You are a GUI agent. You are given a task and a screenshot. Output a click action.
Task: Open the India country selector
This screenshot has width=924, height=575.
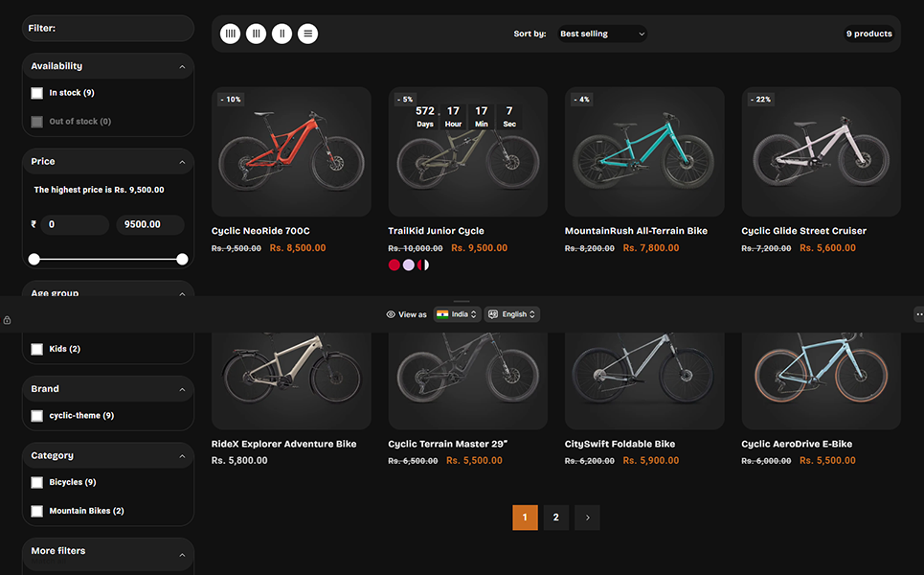pos(457,314)
